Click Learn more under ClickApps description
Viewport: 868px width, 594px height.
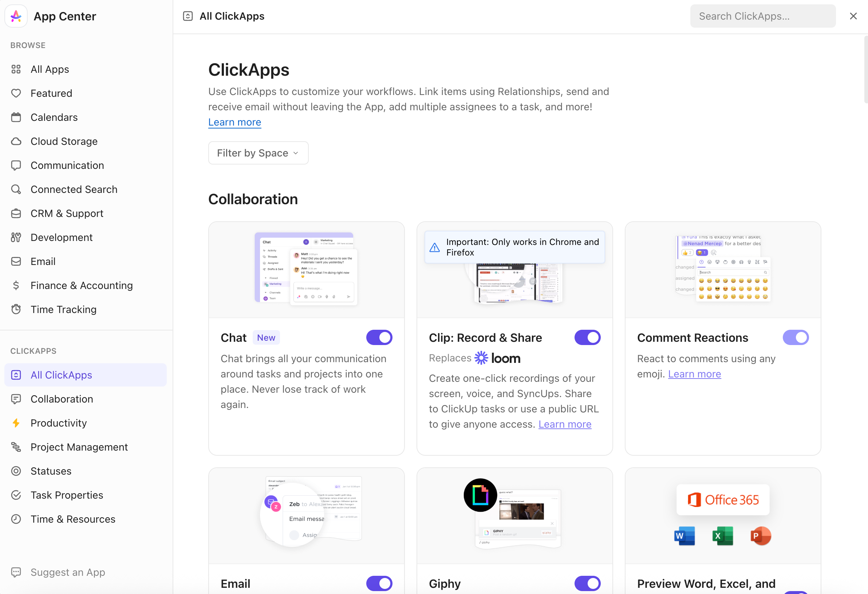[x=234, y=122]
